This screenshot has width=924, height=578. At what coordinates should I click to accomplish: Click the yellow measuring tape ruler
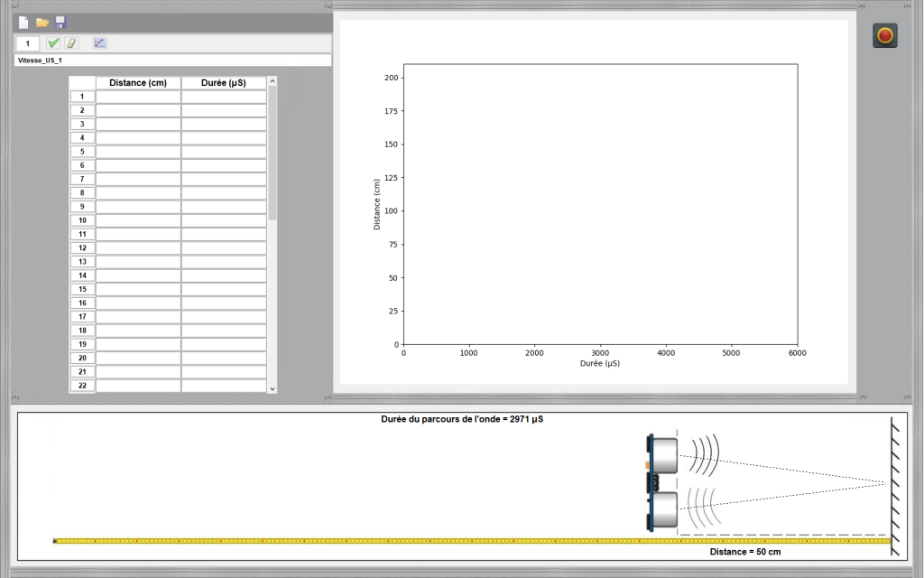tap(361, 541)
